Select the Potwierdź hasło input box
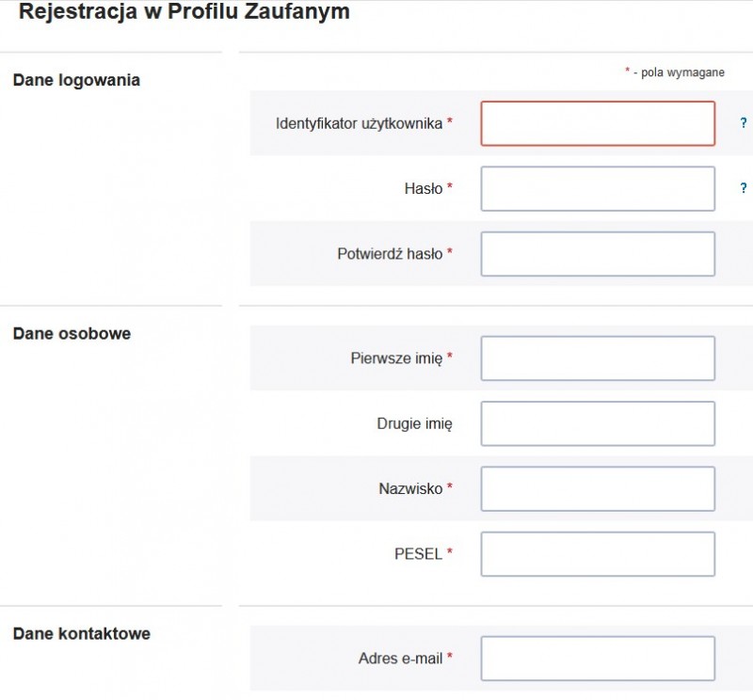 [x=598, y=254]
